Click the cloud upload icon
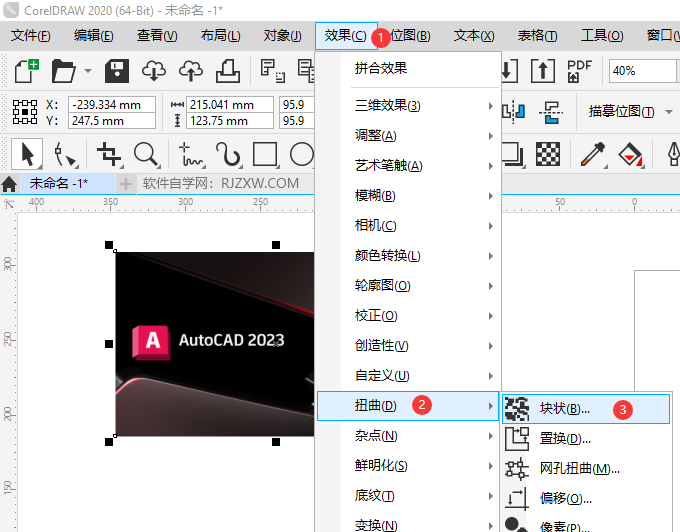The width and height of the screenshot is (680, 532). [x=191, y=71]
